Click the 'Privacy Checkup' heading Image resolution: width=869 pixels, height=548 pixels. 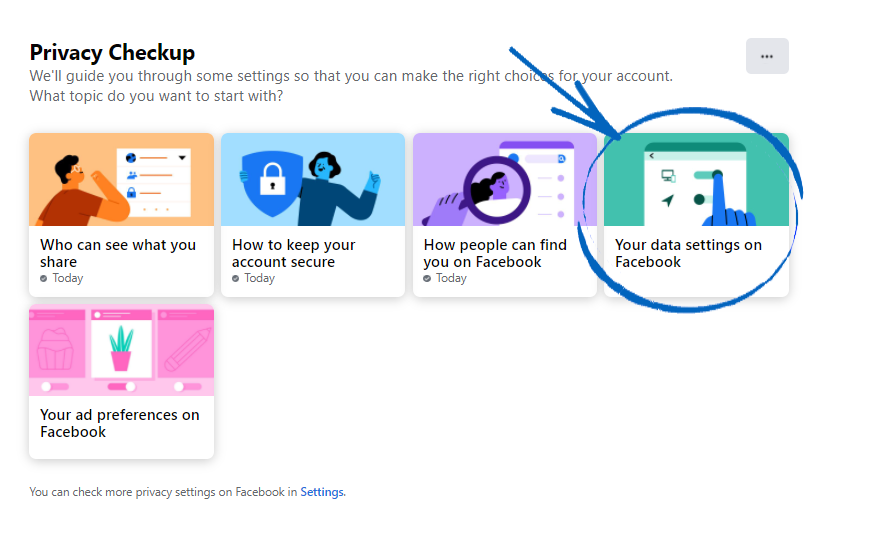[x=113, y=53]
